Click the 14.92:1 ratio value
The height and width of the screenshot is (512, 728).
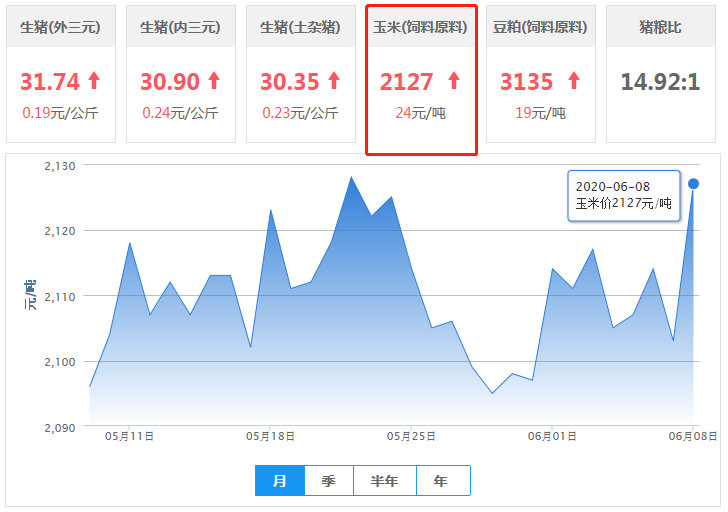(660, 81)
